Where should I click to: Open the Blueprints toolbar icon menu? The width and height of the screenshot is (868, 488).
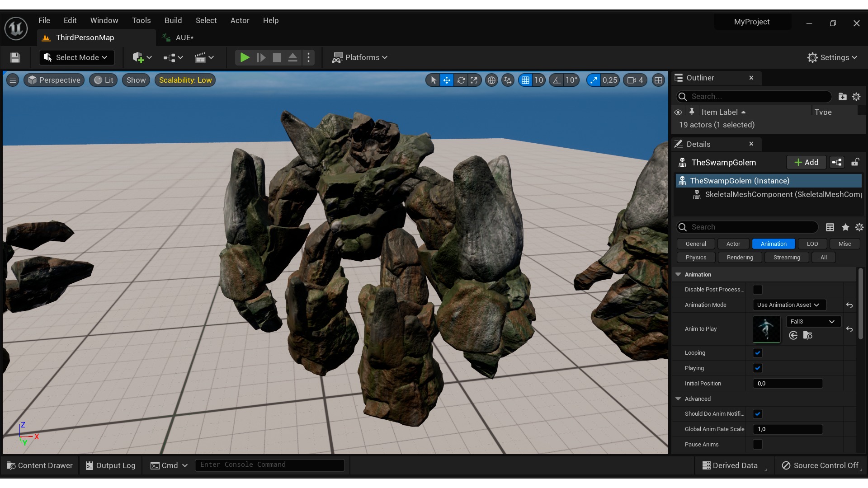pyautogui.click(x=173, y=57)
